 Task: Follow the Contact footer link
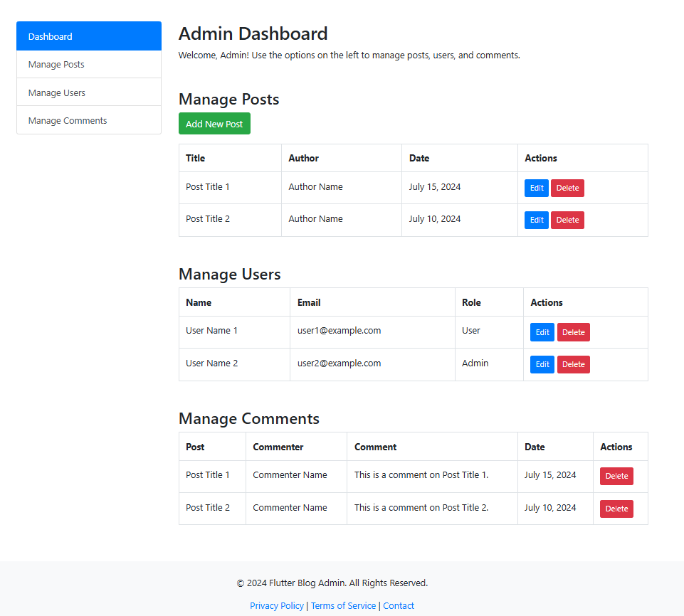[399, 605]
